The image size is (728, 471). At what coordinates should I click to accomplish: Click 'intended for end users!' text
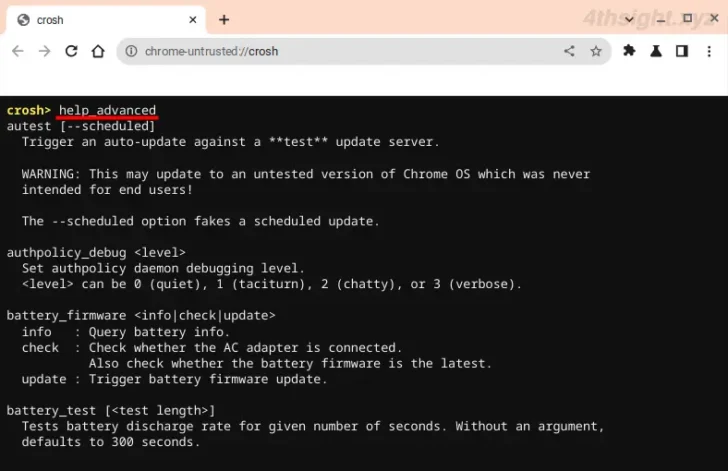pyautogui.click(x=107, y=190)
